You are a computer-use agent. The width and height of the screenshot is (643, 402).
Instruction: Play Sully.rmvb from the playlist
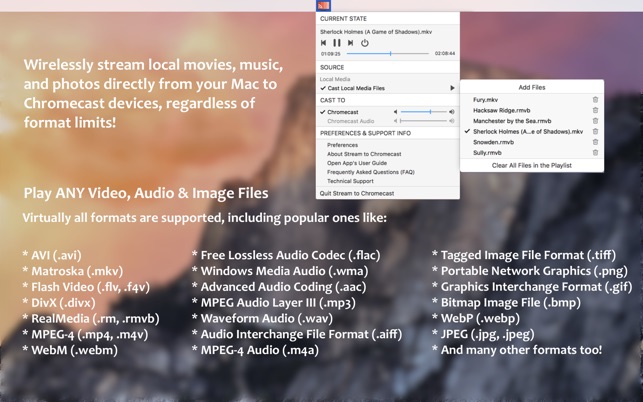487,153
